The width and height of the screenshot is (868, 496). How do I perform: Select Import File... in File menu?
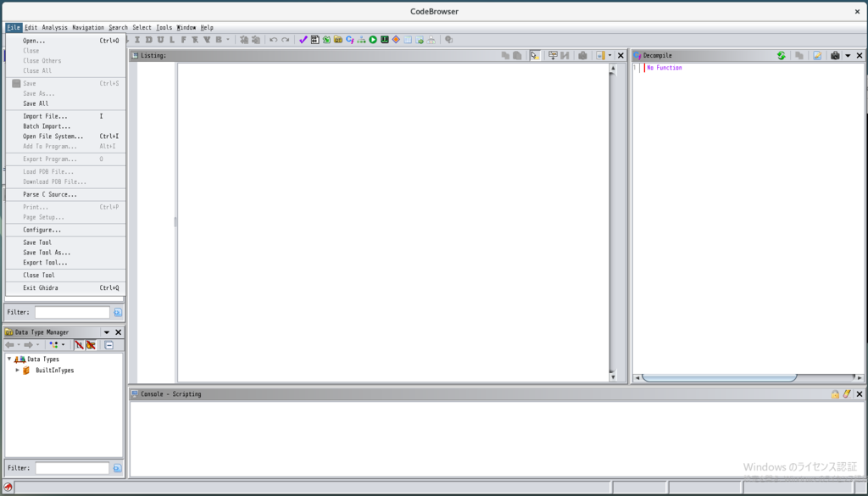point(66,116)
